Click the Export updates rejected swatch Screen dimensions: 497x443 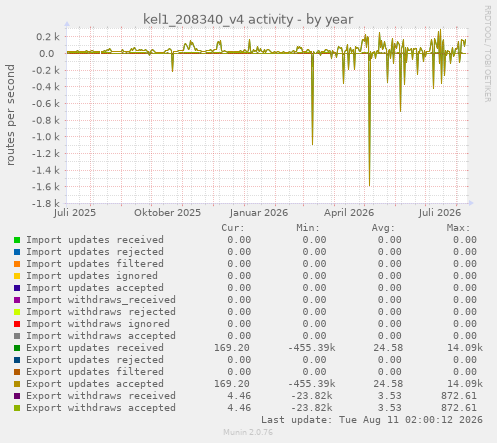17,360
